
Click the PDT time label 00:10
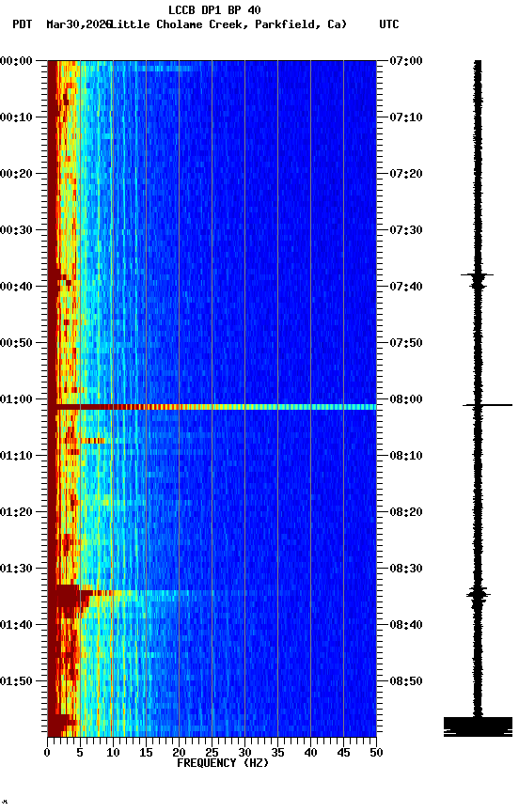(x=16, y=117)
